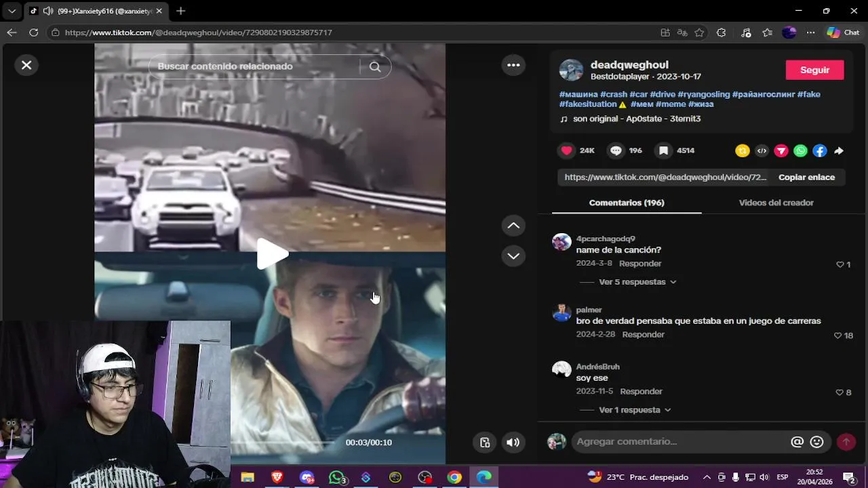The height and width of the screenshot is (488, 868).
Task: Open browser extensions puzzle icon
Action: coord(722,33)
